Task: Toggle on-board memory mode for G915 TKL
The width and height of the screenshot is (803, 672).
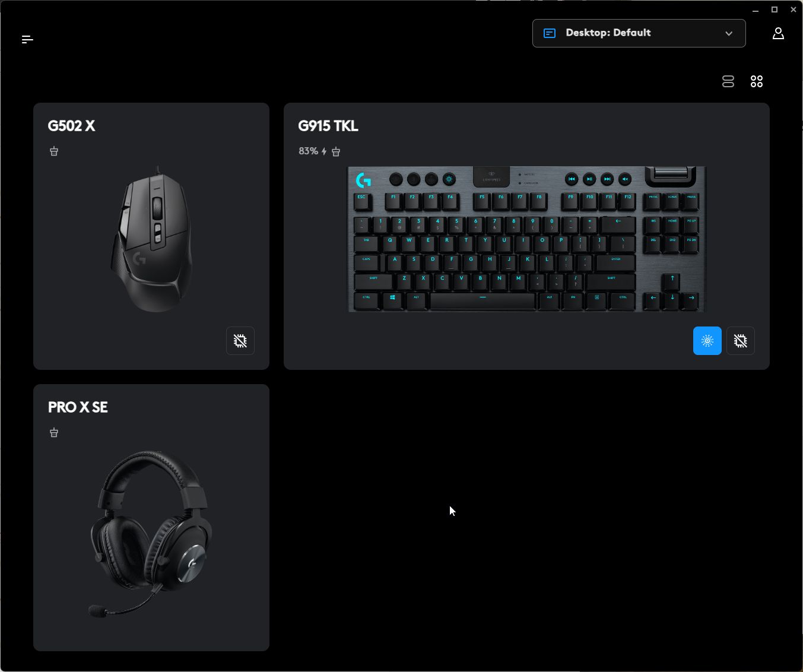Action: tap(741, 341)
